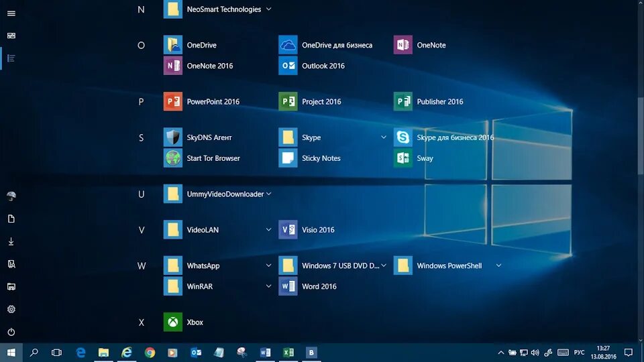
Task: Open Documents from Start sidebar
Action: (11, 219)
